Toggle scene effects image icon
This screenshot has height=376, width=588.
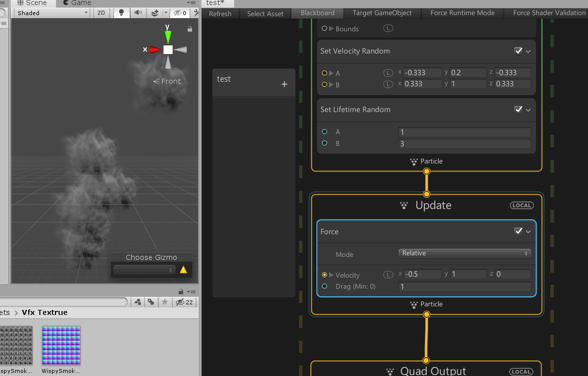(154, 13)
